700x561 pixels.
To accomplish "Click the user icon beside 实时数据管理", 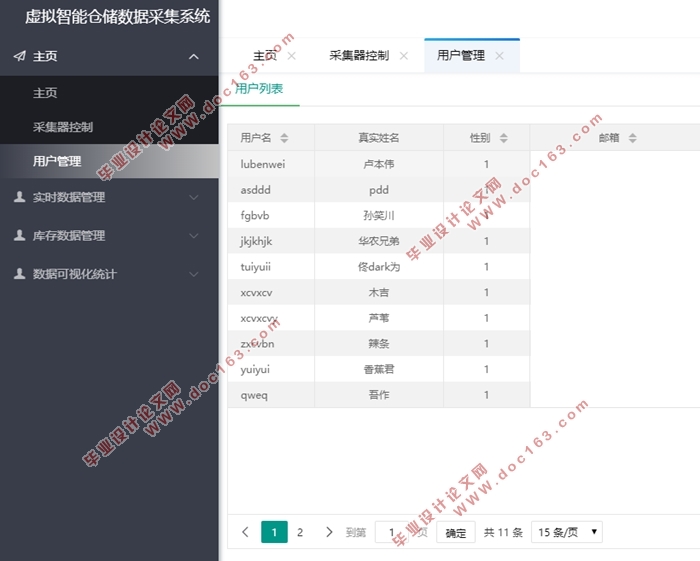I will (19, 197).
